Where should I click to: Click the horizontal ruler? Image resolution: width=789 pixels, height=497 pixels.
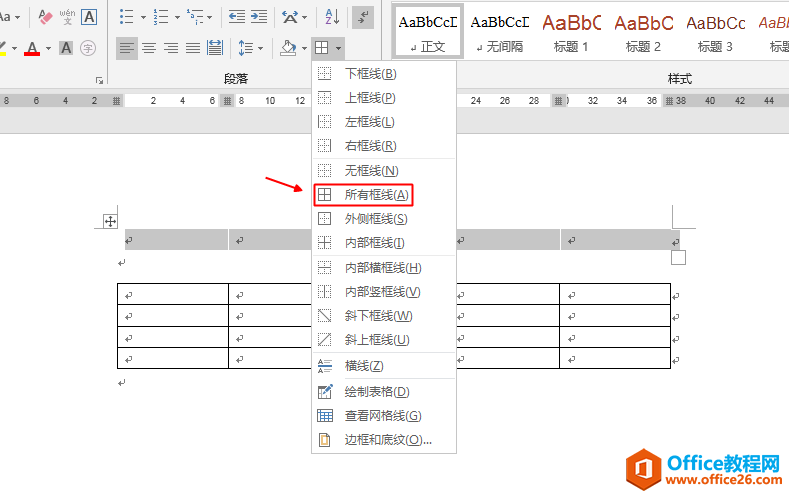click(x=394, y=101)
